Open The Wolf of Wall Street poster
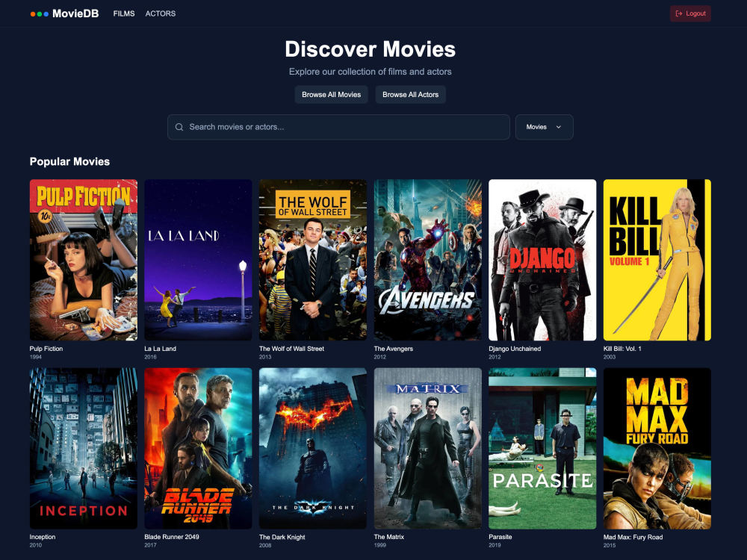The image size is (747, 560). tap(313, 260)
